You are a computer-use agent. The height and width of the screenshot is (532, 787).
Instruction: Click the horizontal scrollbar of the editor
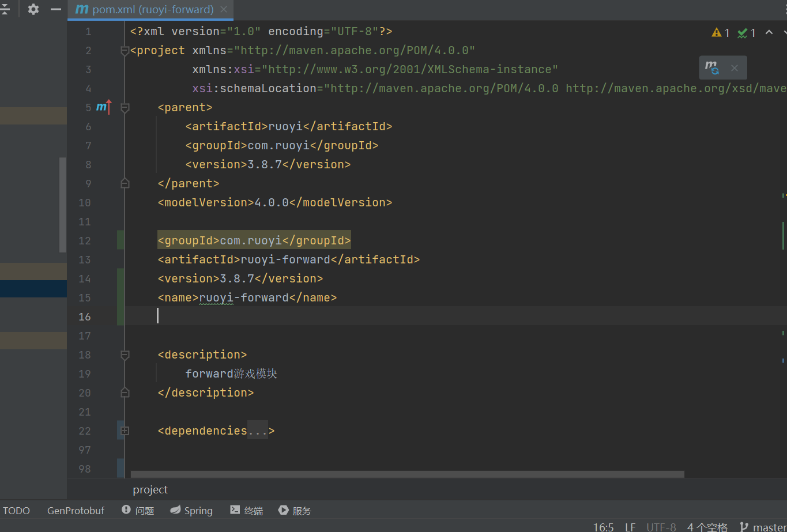[407, 474]
